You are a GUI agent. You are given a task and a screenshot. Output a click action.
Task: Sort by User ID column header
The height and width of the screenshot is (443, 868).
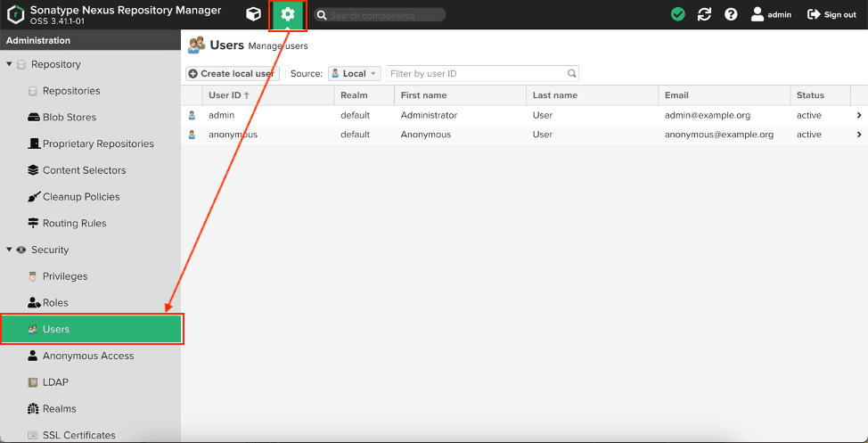point(268,95)
